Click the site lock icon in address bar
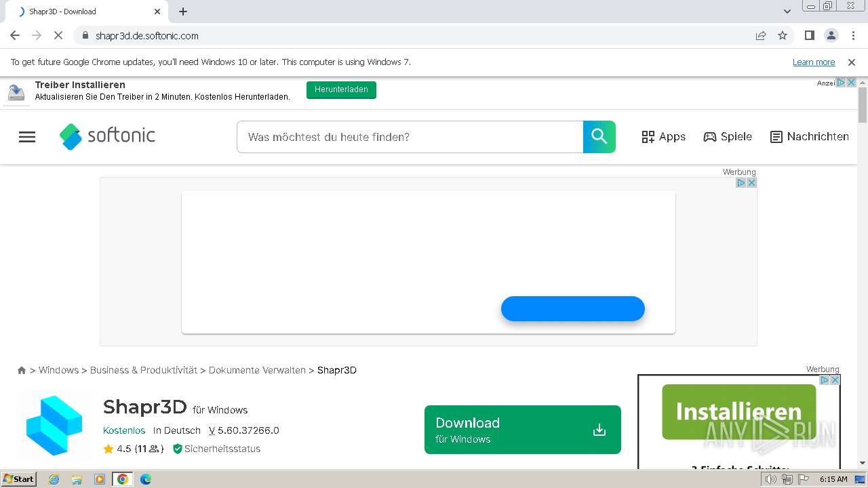868x488 pixels. (85, 35)
